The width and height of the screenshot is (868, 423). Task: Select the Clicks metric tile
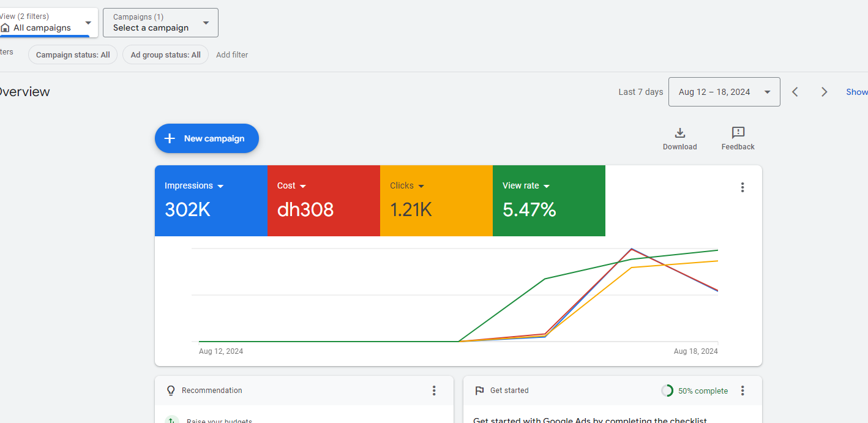(436, 201)
